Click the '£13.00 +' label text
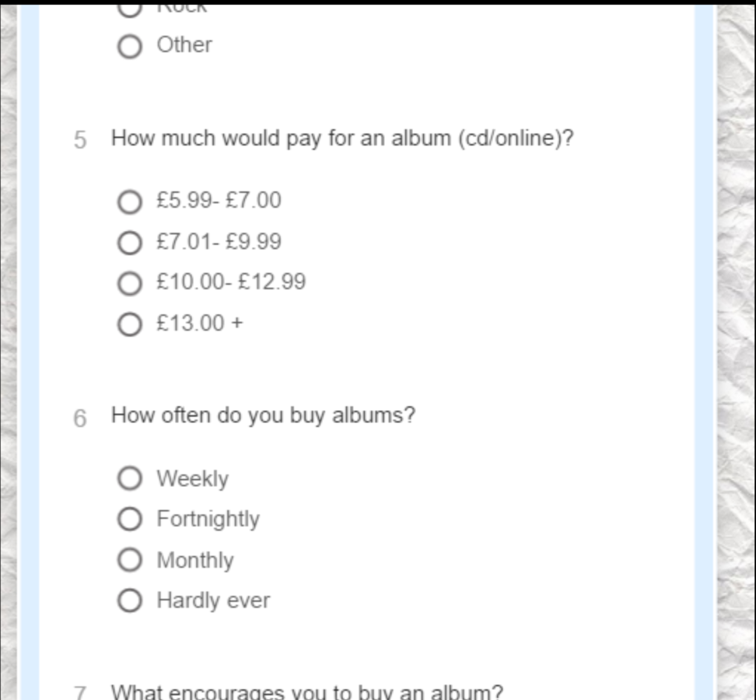The height and width of the screenshot is (700, 756). coord(200,323)
